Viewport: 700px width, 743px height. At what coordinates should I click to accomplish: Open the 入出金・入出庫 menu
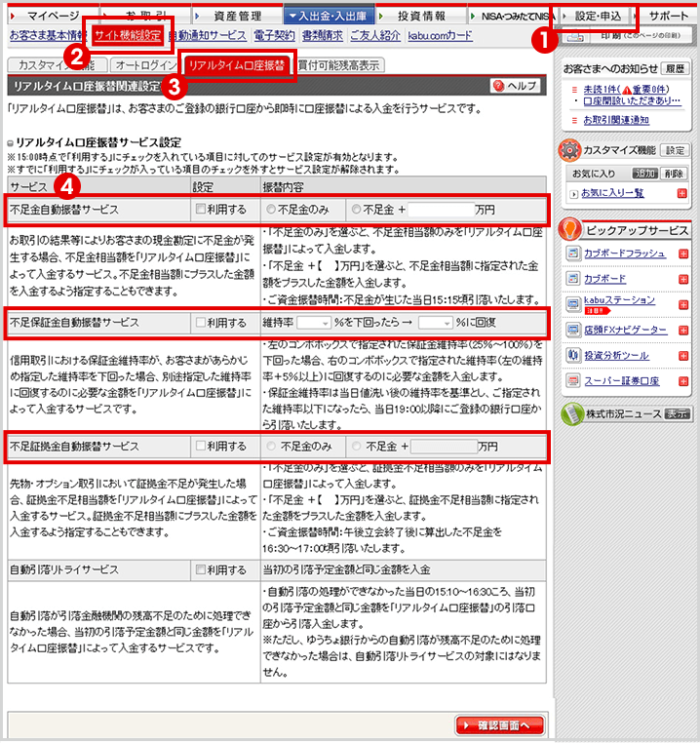[329, 16]
